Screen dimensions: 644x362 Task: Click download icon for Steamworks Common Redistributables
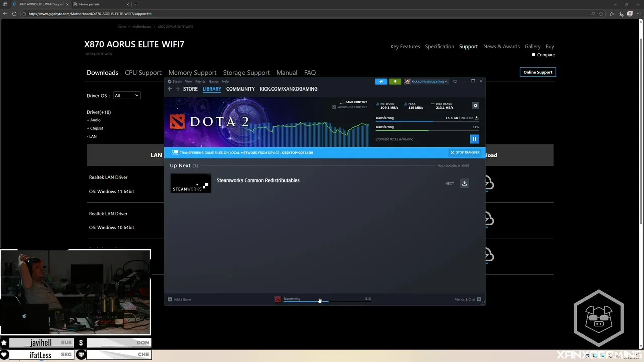464,183
